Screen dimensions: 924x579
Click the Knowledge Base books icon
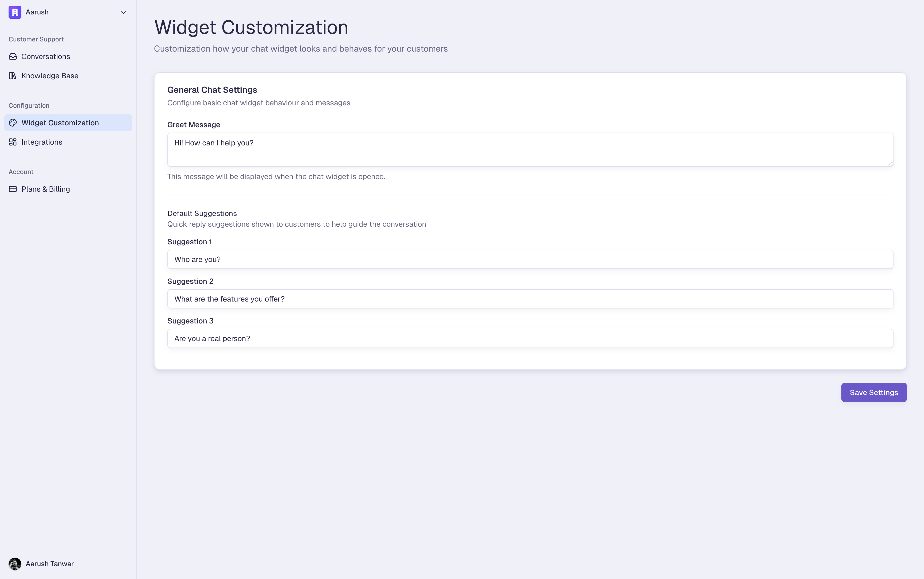point(13,76)
